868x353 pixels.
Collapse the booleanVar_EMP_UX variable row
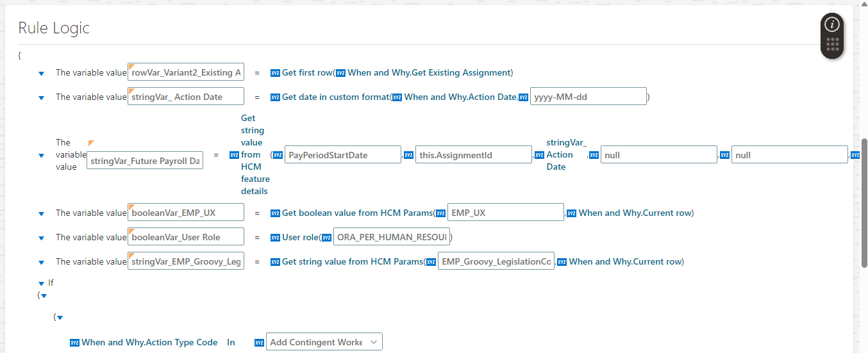[x=41, y=214]
